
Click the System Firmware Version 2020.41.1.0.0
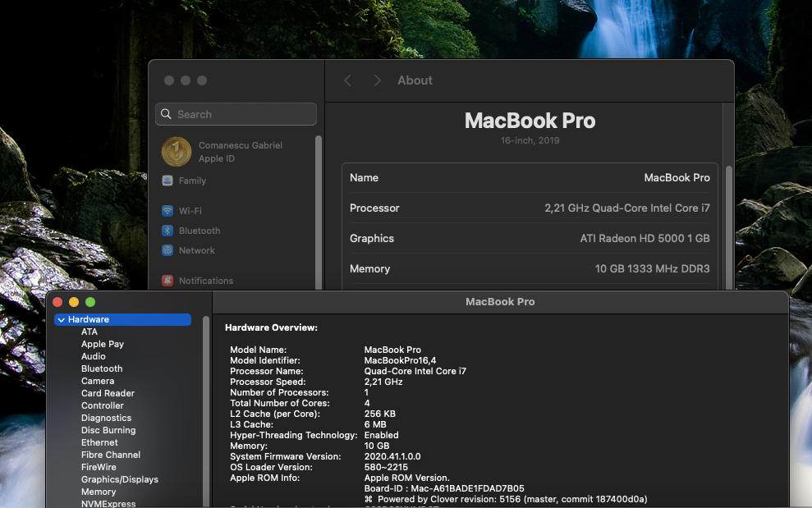click(x=392, y=456)
